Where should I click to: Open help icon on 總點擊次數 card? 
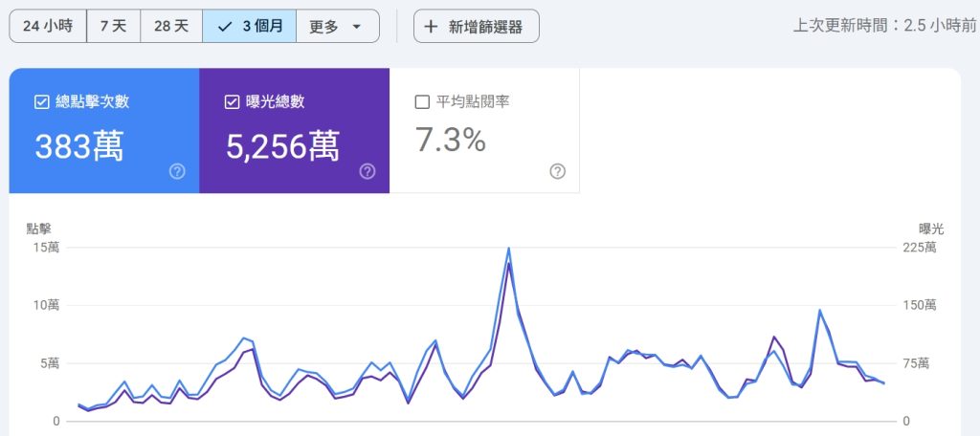click(177, 172)
